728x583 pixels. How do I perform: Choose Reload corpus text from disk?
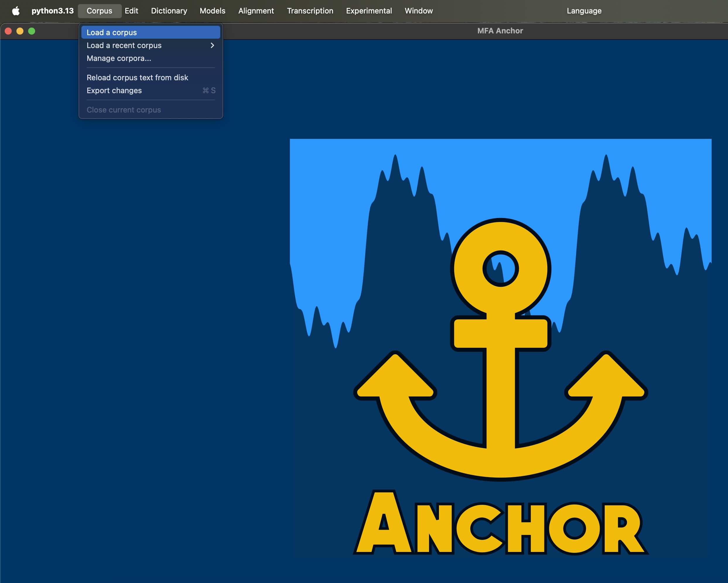[151, 77]
